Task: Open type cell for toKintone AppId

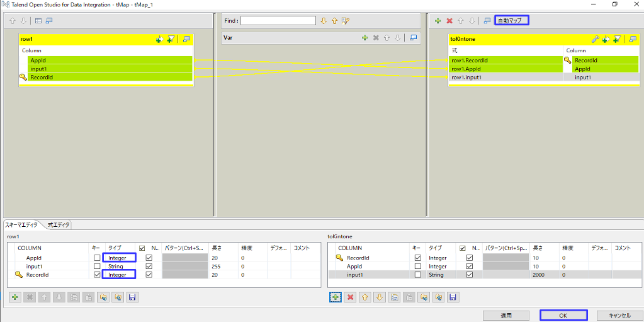Action: [441, 266]
